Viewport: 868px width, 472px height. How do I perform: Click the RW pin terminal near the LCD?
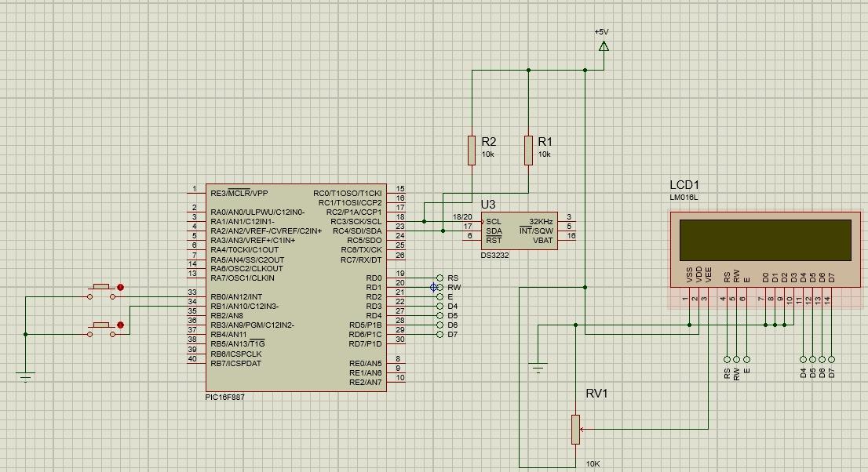coord(737,359)
